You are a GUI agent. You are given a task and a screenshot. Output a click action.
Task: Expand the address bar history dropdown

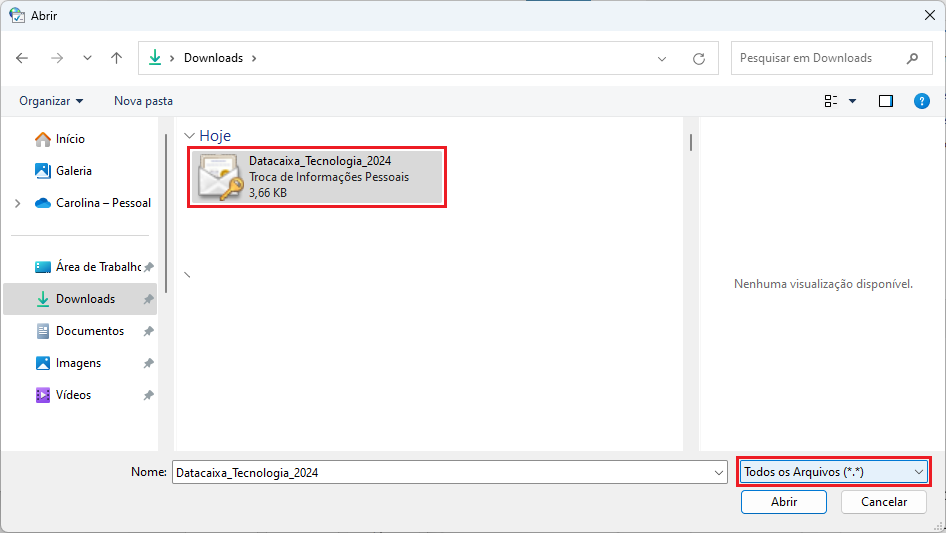(662, 59)
